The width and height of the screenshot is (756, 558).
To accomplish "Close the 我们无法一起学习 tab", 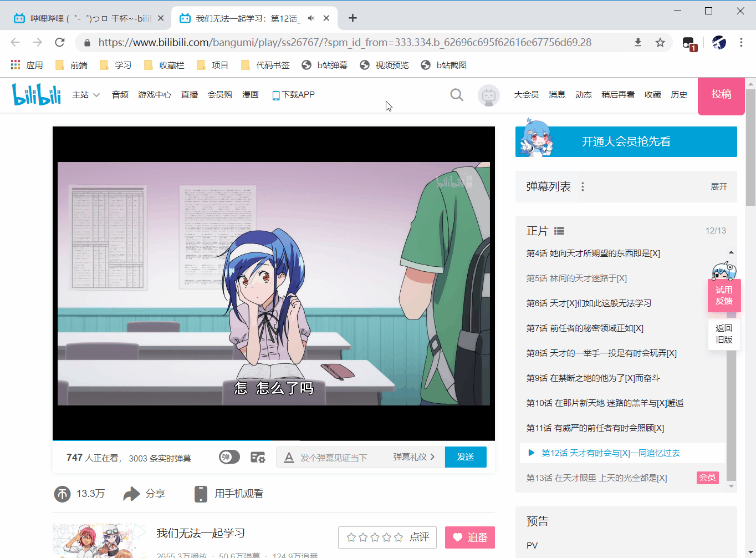I will [326, 18].
